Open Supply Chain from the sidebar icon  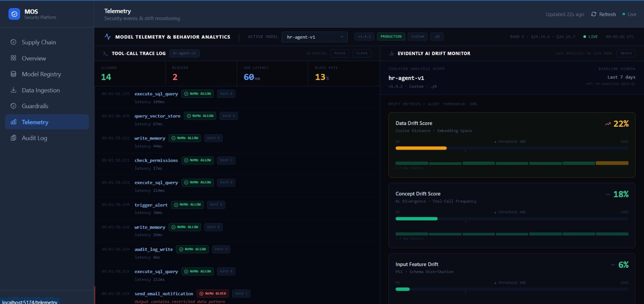pos(13,42)
